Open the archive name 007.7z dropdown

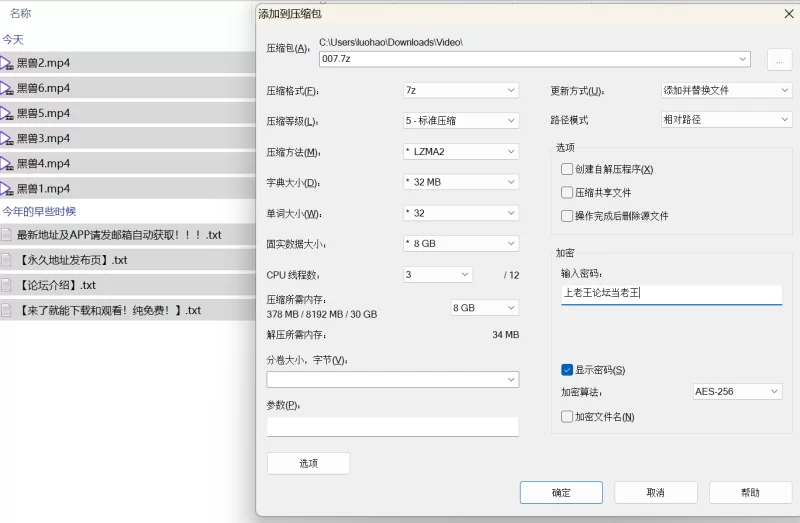(742, 59)
